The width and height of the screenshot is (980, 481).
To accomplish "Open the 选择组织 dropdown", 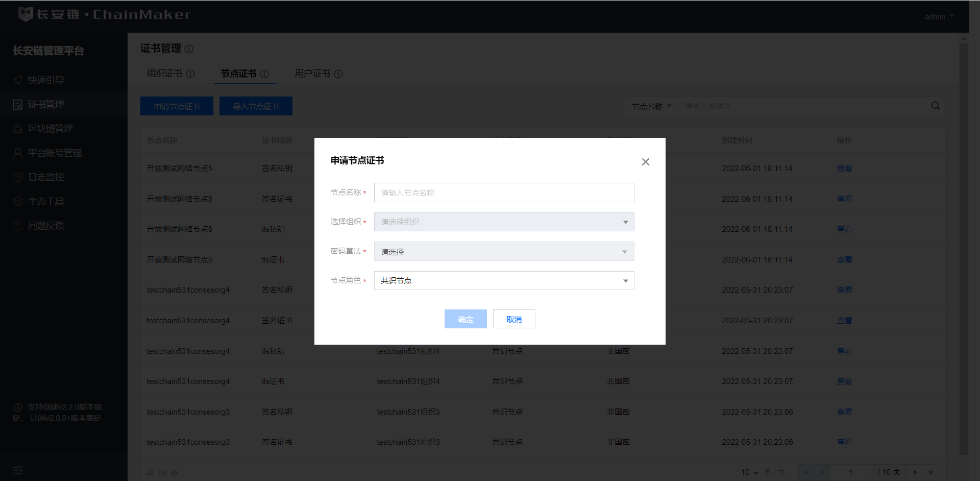I will pos(504,222).
